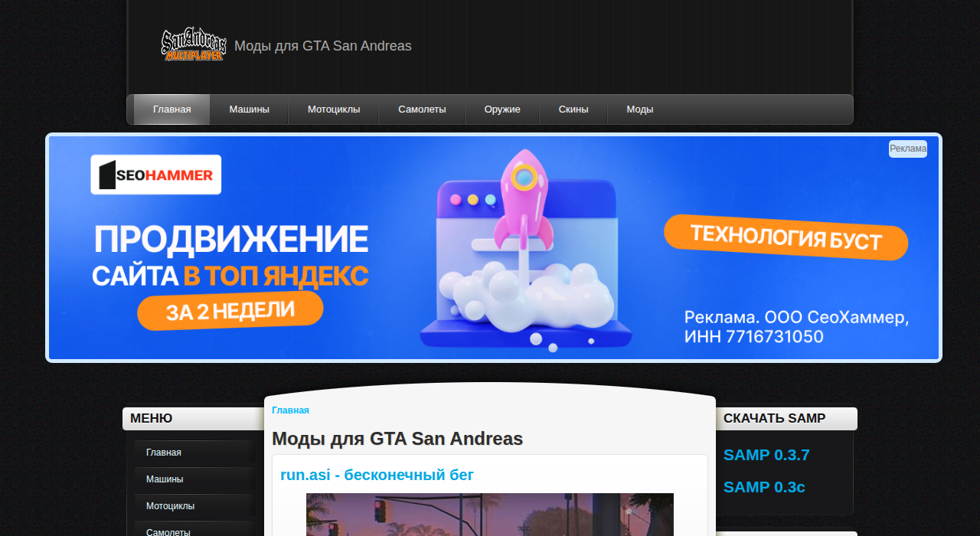Select Мотоциклы in the top navigation bar
Screen dimensions: 980x536
click(x=334, y=109)
